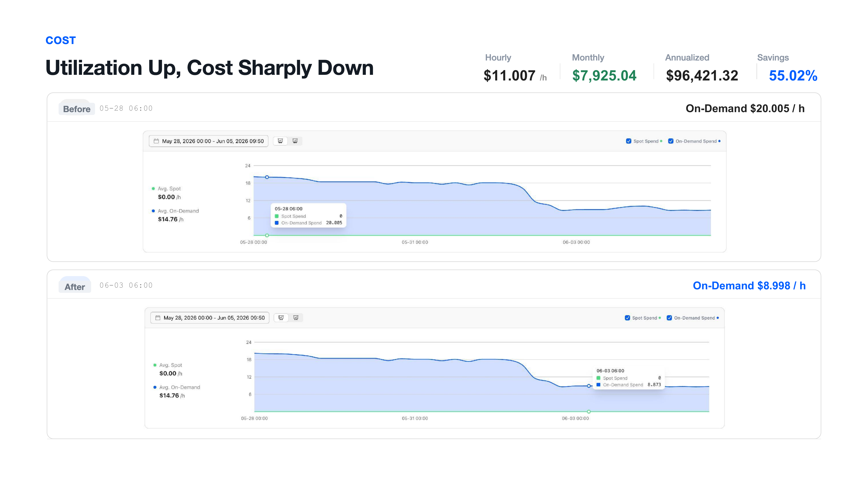The width and height of the screenshot is (868, 488).
Task: Click 06-03 06:00 on-demand data point
Action: tap(589, 386)
